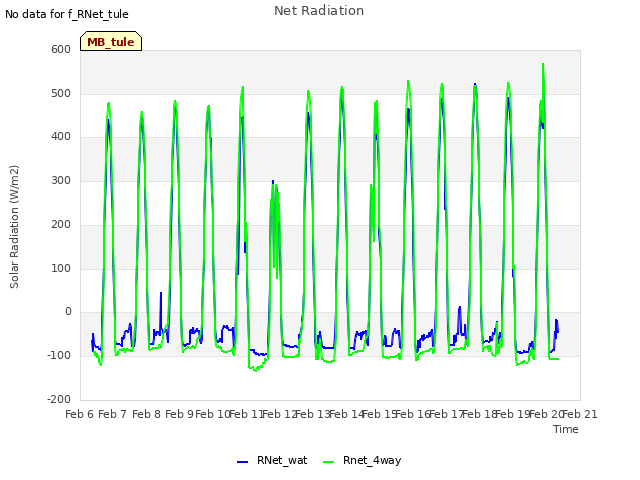Click the 100 y-axis tick label
This screenshot has width=640, height=480.
[61, 268]
